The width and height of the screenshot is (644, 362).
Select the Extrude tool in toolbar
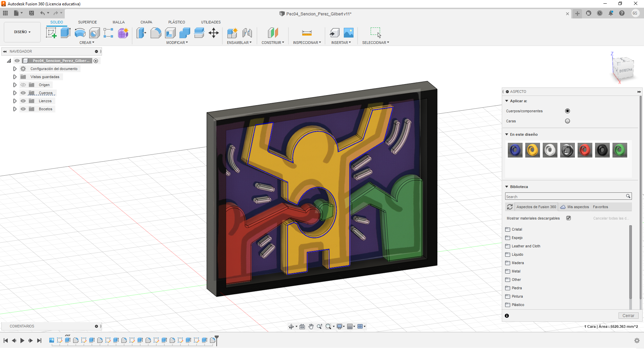point(65,33)
